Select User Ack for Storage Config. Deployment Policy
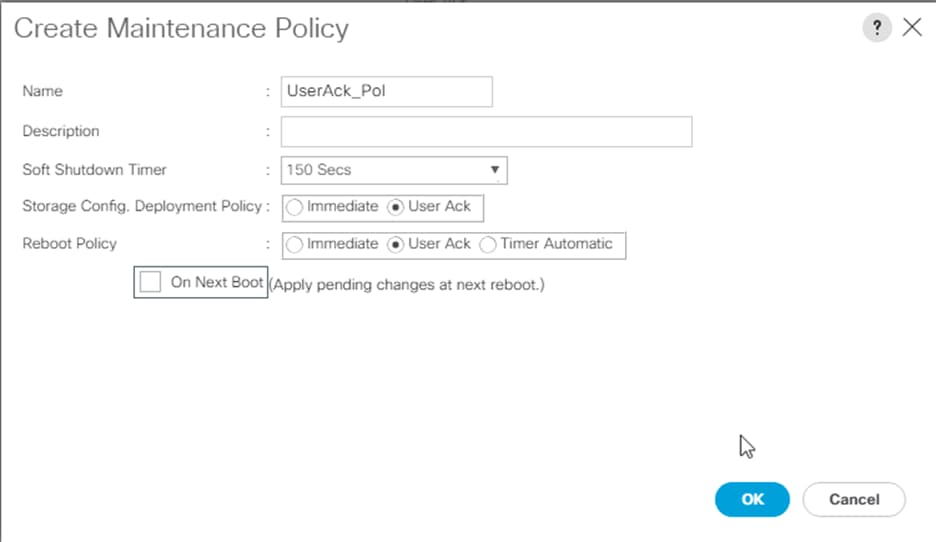 pos(395,207)
